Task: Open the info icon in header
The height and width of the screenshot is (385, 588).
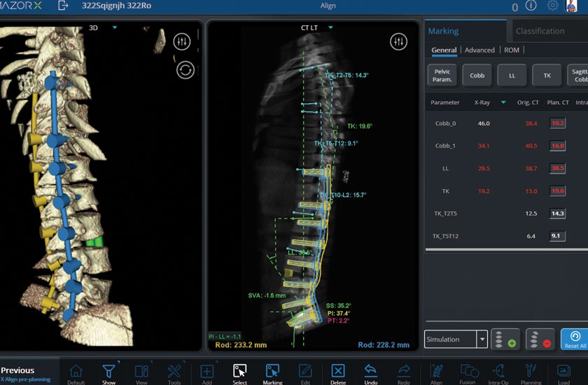Action: click(531, 6)
